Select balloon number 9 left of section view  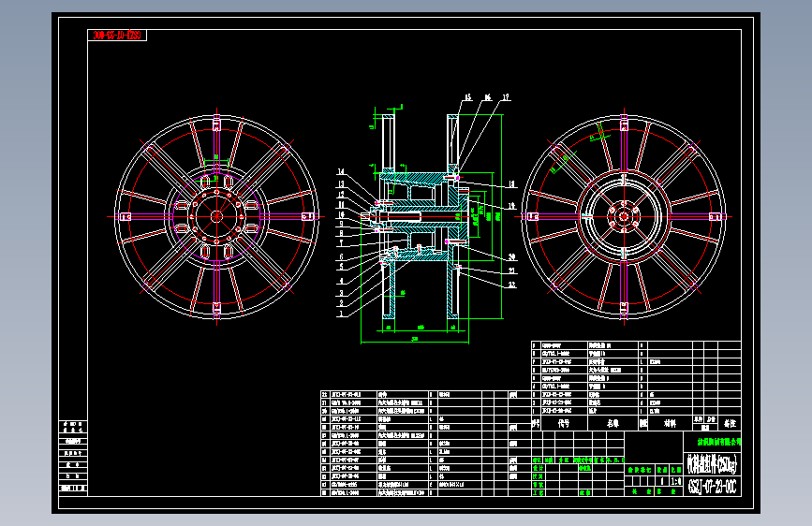pyautogui.click(x=341, y=224)
